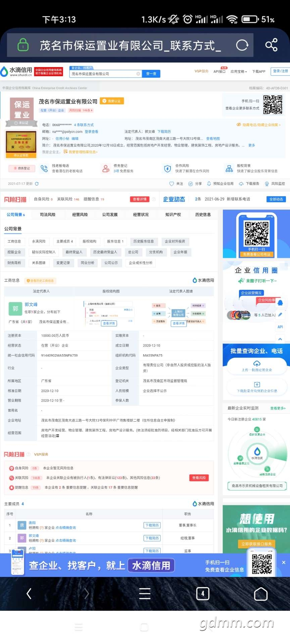Click 查看详情 under 股权结构图
The image size is (290, 644).
pos(109,323)
